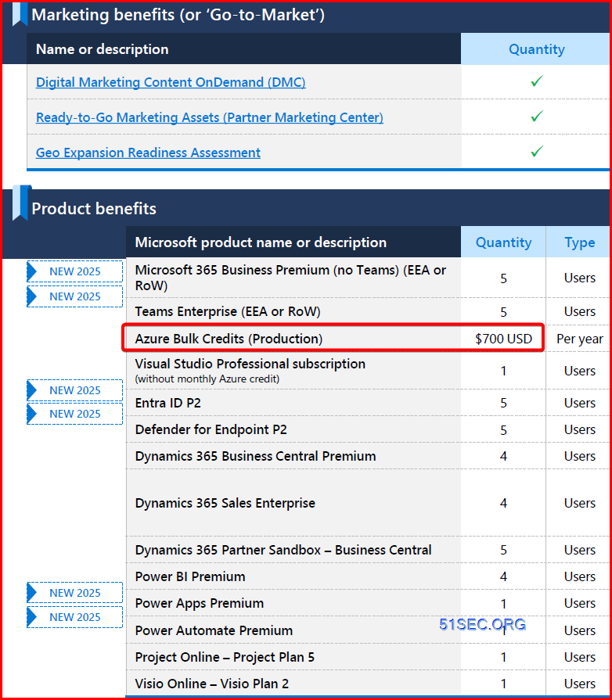Click quantity 1 for Visio Online – Visio Plan 2
Viewport: 612px width, 700px height.
[x=503, y=684]
